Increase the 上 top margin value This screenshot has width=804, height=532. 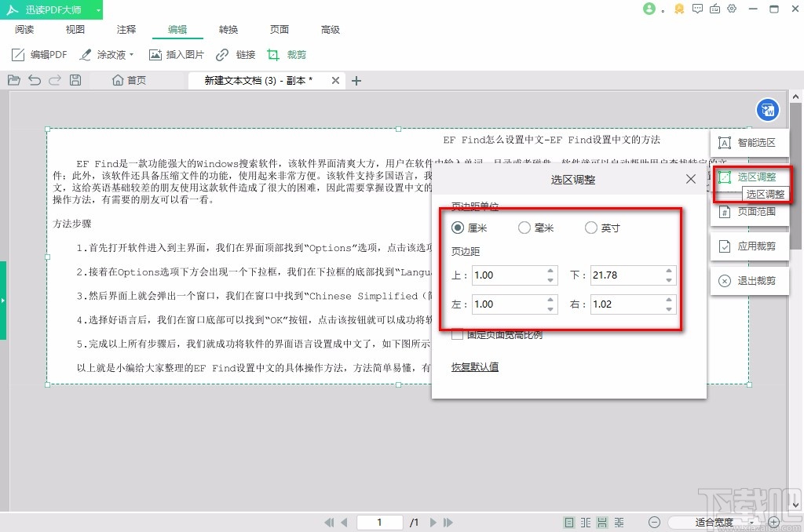(x=550, y=271)
